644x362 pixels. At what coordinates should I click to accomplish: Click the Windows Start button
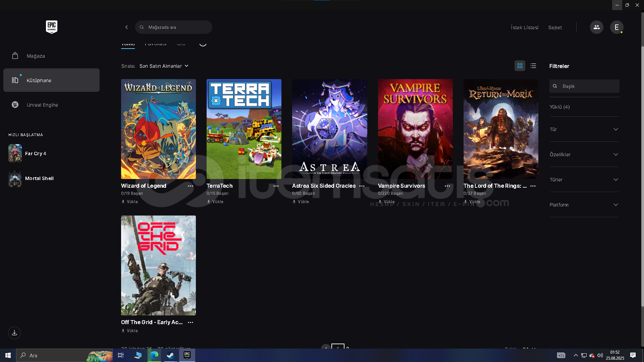(8, 355)
